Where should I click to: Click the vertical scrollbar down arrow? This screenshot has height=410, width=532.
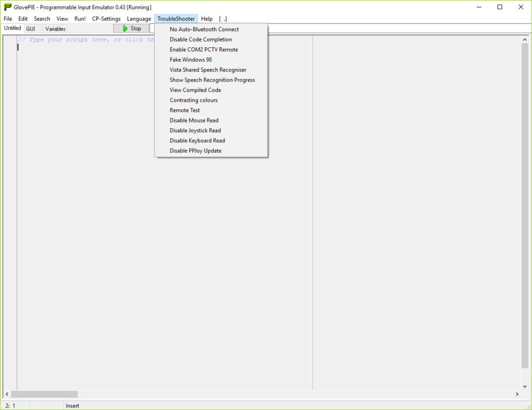click(x=525, y=386)
